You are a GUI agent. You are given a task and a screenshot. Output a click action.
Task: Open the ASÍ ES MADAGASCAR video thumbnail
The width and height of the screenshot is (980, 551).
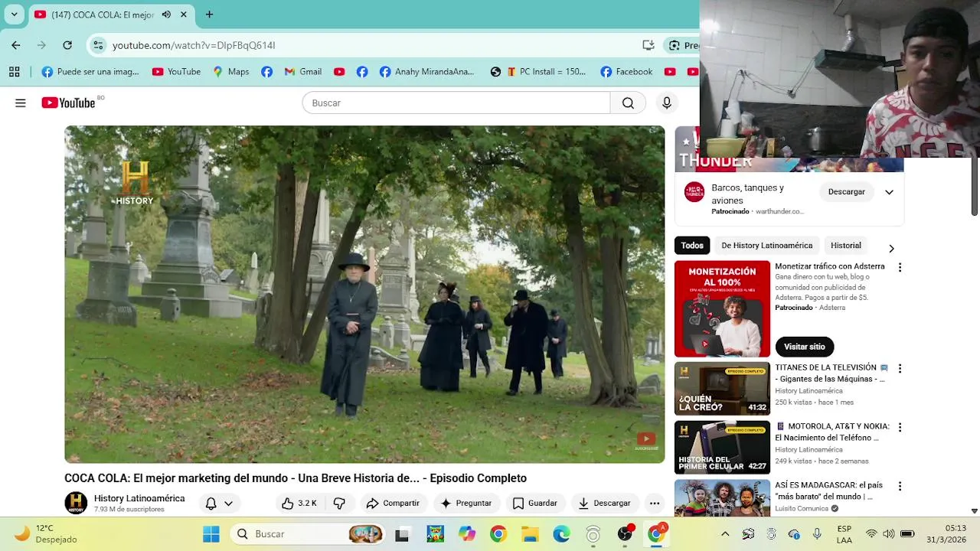(x=722, y=497)
